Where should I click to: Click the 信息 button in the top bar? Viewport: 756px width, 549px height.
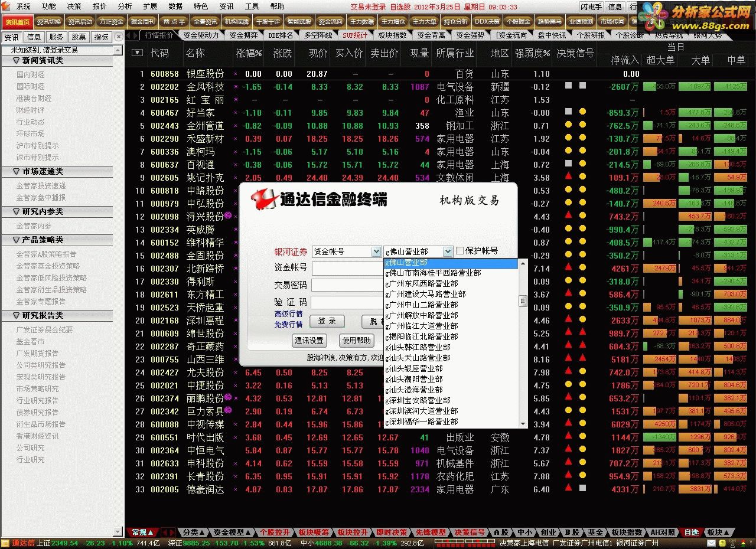[615, 7]
